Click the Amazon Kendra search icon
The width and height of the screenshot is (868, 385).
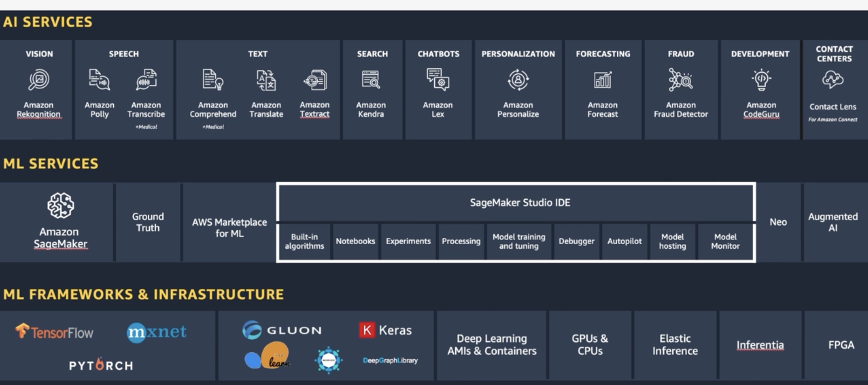tap(371, 79)
